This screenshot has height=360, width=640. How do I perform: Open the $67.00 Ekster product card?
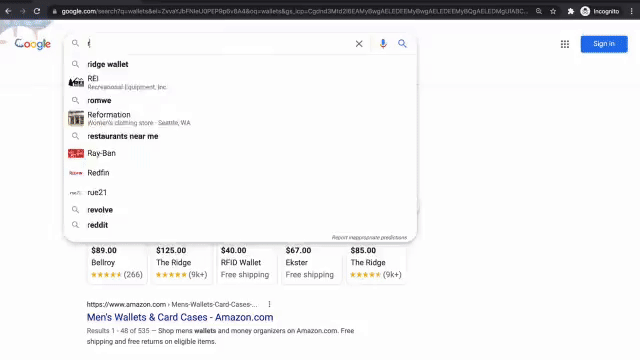(x=311, y=263)
